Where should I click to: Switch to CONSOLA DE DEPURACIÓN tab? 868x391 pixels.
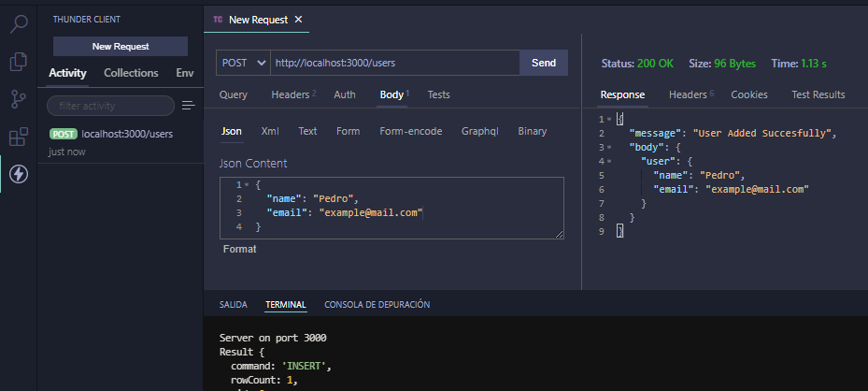click(x=377, y=305)
